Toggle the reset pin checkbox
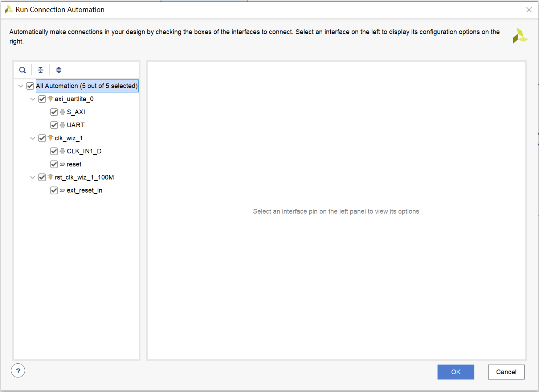Image resolution: width=539 pixels, height=392 pixels. pyautogui.click(x=54, y=164)
